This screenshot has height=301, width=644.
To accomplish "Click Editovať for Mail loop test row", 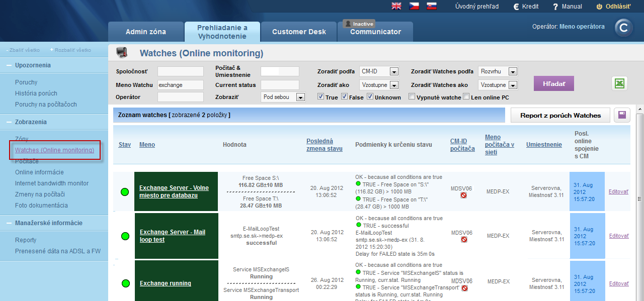I will (x=619, y=236).
